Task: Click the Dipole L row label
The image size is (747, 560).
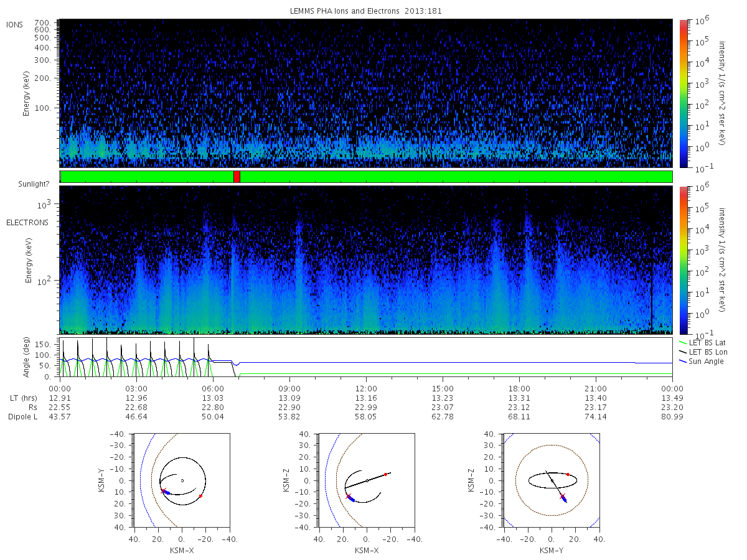Action: coord(22,416)
